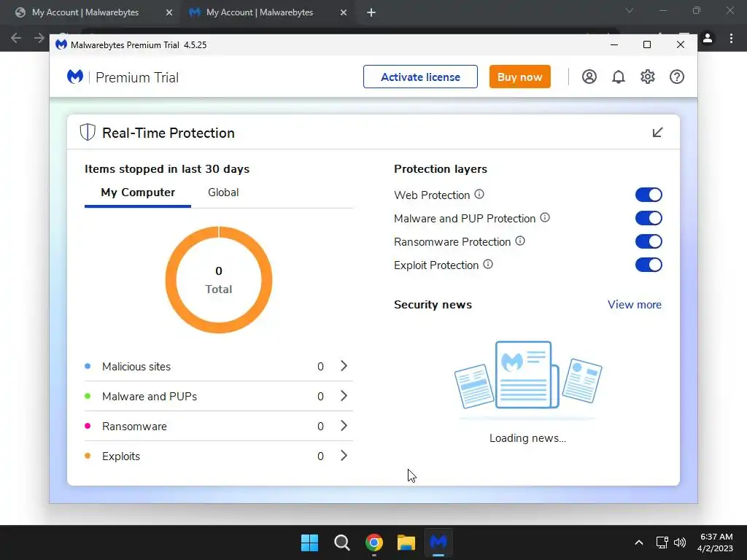This screenshot has width=747, height=560.
Task: Collapse the Real-Time Protection card arrow
Action: (657, 133)
